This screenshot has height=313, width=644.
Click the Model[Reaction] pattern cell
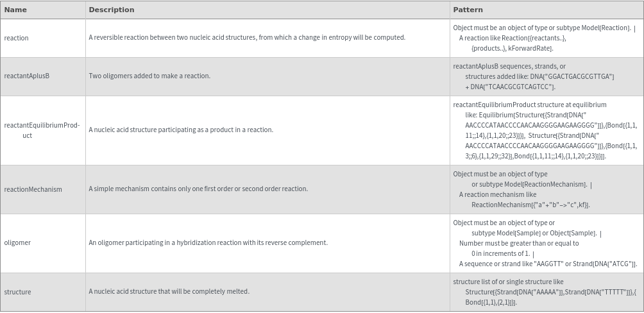tap(544, 38)
